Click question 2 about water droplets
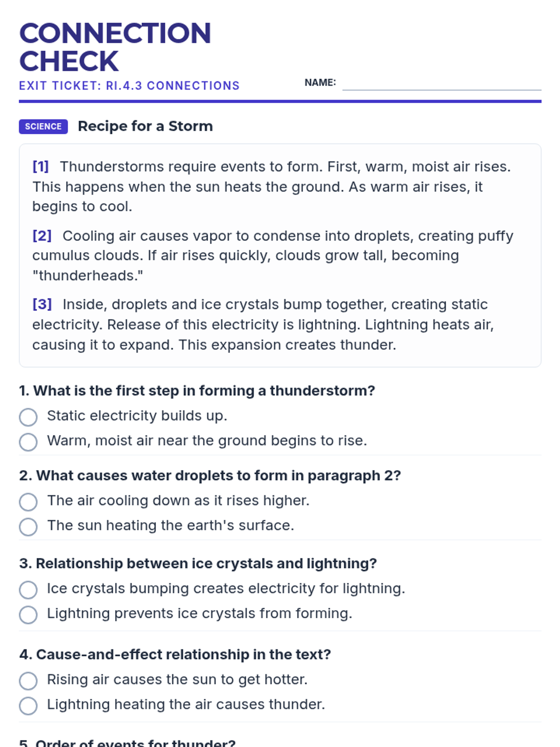Screen dimensions: 560x747 coord(210,475)
